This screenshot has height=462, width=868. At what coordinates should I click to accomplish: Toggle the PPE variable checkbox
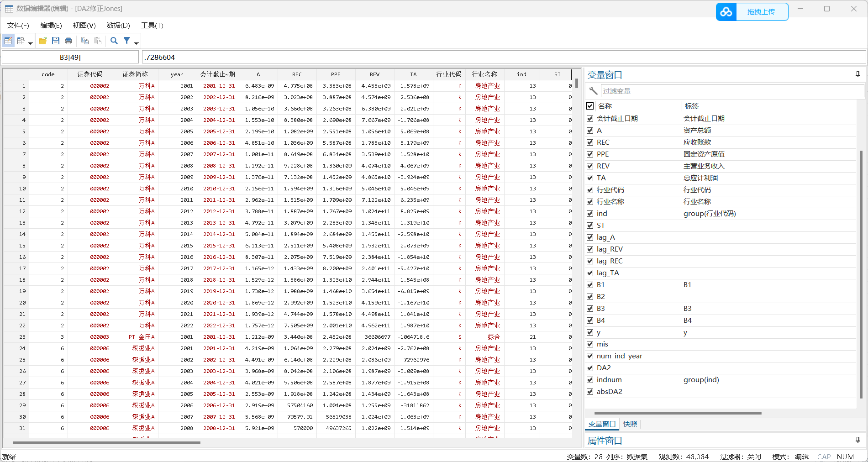point(590,154)
